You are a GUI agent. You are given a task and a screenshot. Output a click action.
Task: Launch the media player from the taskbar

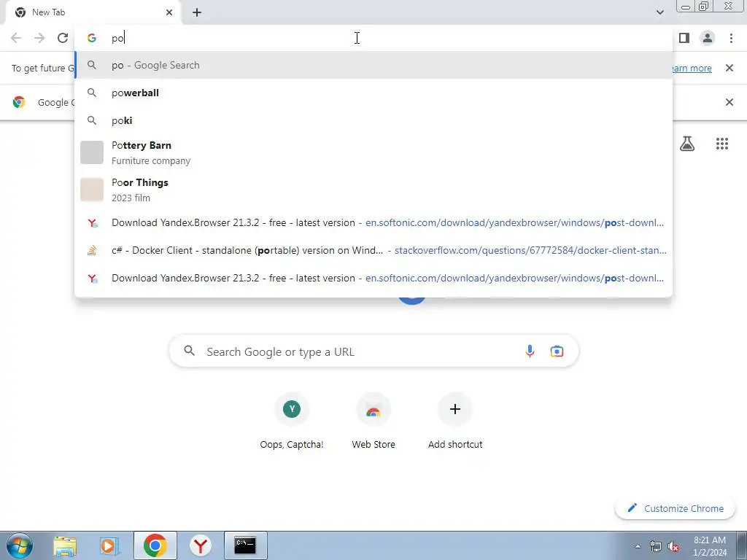point(109,545)
